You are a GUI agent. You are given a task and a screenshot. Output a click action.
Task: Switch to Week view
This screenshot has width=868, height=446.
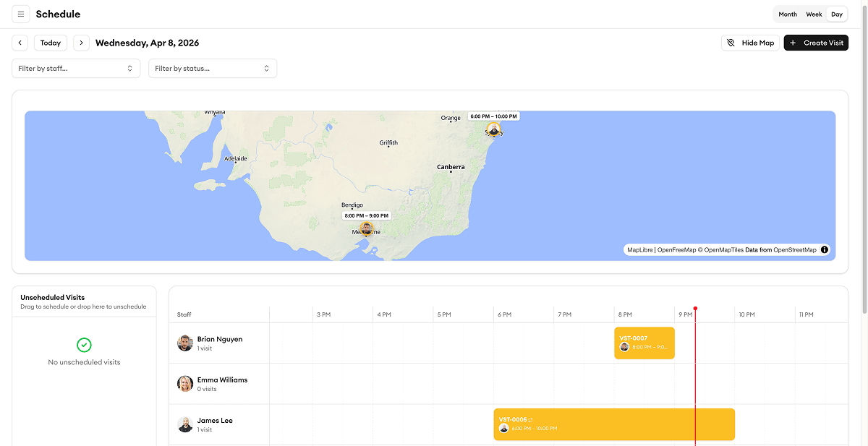pos(814,14)
